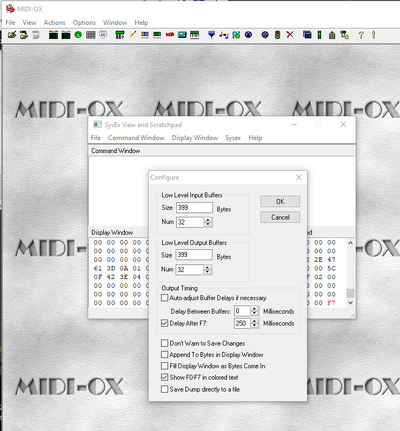Click the piano keyboard toolbar icon
The width and height of the screenshot is (400, 431).
[x=194, y=35]
